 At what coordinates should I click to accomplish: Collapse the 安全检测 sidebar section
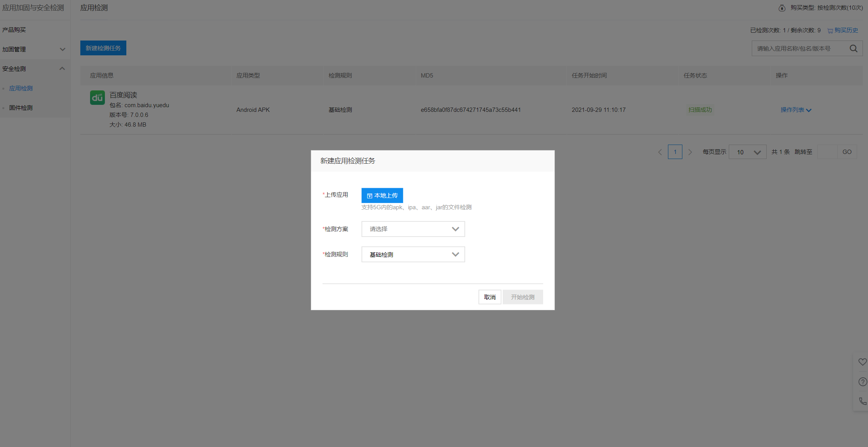(34, 69)
